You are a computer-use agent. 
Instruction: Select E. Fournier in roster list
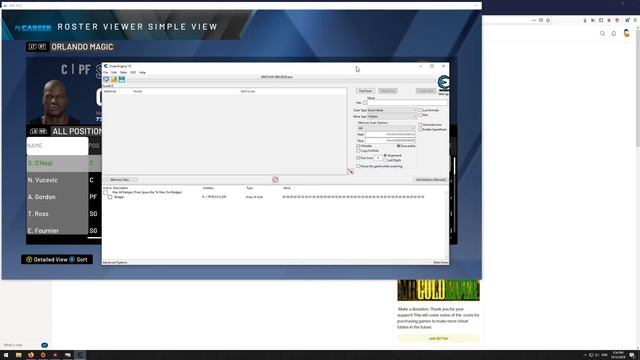coord(57,230)
